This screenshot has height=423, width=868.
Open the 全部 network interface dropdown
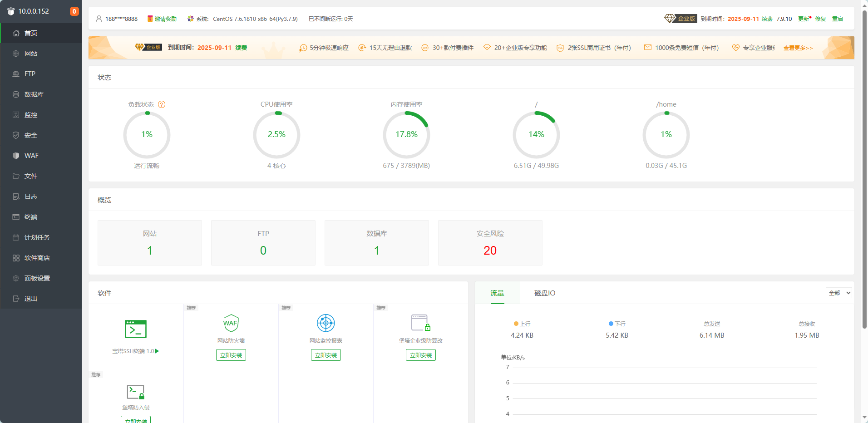[x=838, y=293]
